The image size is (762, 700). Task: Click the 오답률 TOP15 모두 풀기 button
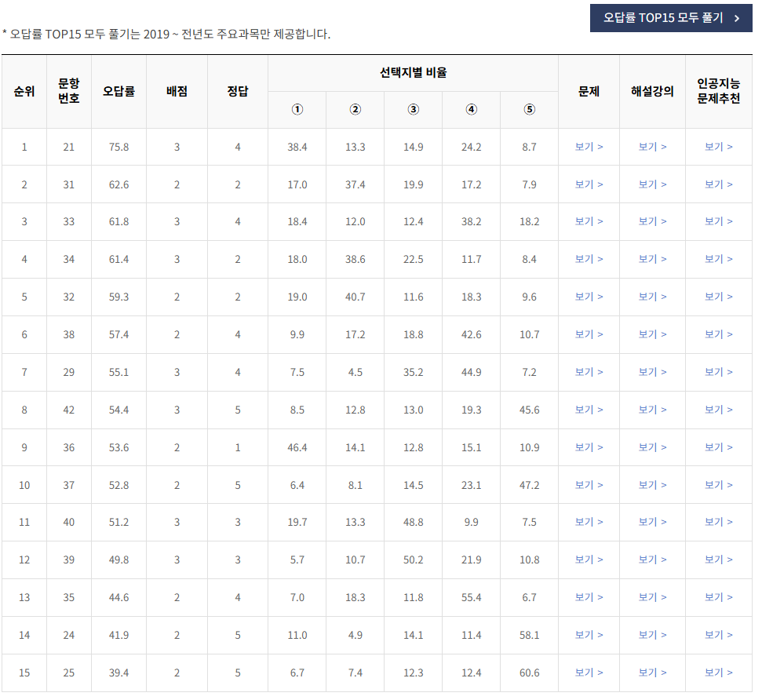(671, 17)
